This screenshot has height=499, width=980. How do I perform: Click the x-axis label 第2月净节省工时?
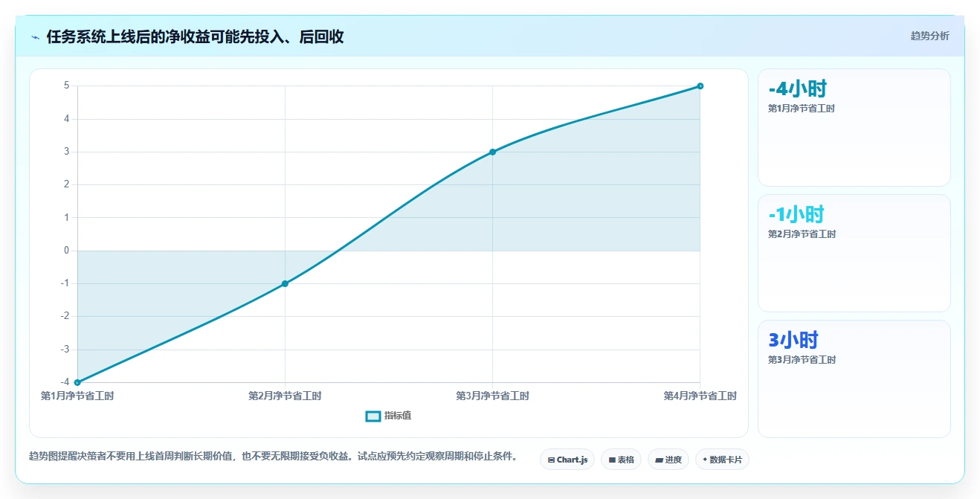click(285, 396)
